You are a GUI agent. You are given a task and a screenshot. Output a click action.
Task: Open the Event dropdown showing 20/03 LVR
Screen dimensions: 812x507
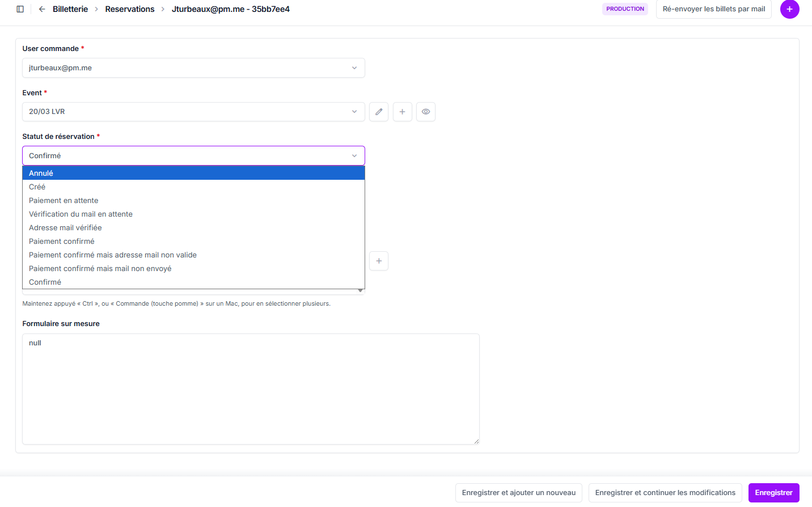pos(193,112)
